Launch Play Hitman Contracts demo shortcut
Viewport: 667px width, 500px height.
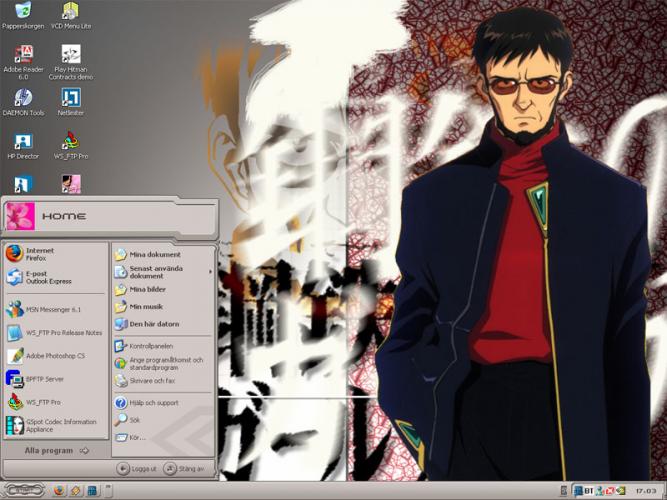[71, 62]
